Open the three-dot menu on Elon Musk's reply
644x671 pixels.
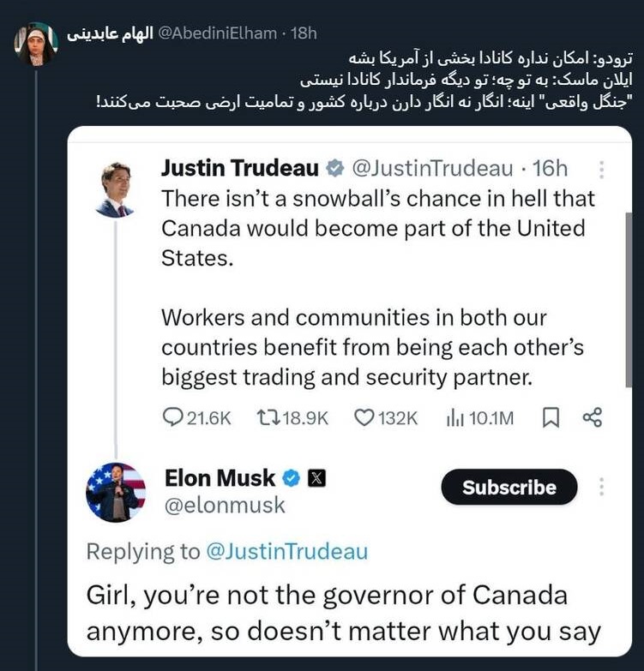601,487
